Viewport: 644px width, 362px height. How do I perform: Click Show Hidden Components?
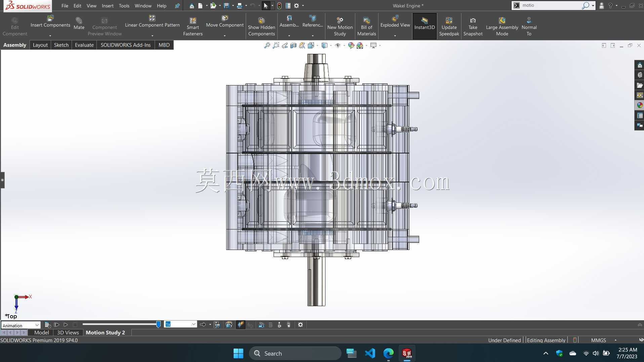point(261,27)
